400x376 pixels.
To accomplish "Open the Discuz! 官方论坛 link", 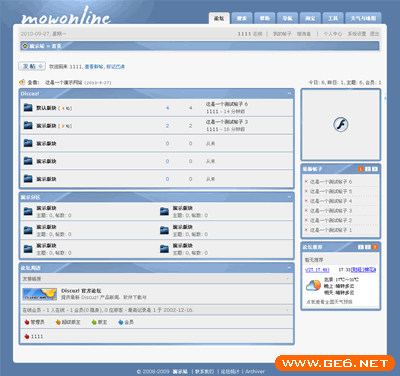I will pyautogui.click(x=81, y=291).
